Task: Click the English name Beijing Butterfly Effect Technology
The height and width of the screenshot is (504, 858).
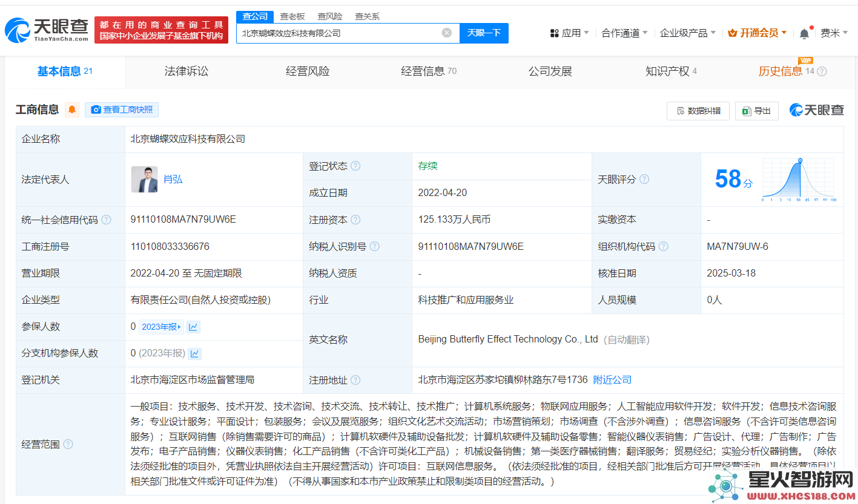Action: [508, 339]
